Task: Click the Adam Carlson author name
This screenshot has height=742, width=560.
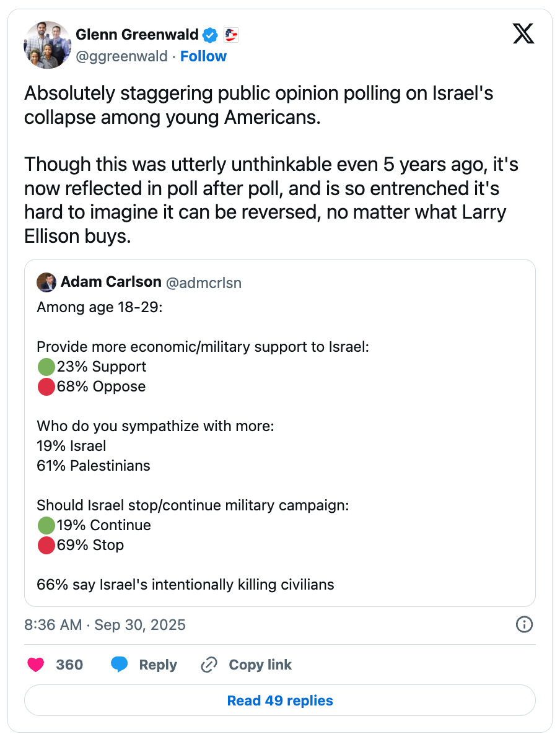Action: (x=111, y=282)
